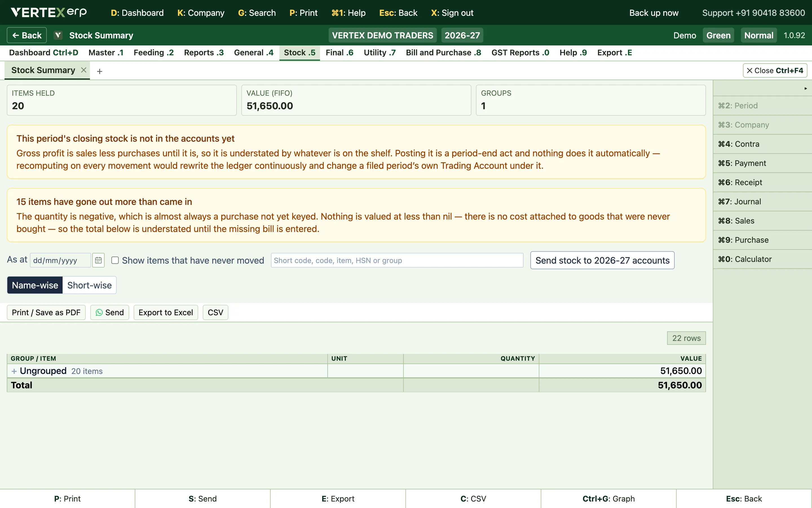812x508 pixels.
Task: Open the calendar date picker icon
Action: pyautogui.click(x=98, y=260)
